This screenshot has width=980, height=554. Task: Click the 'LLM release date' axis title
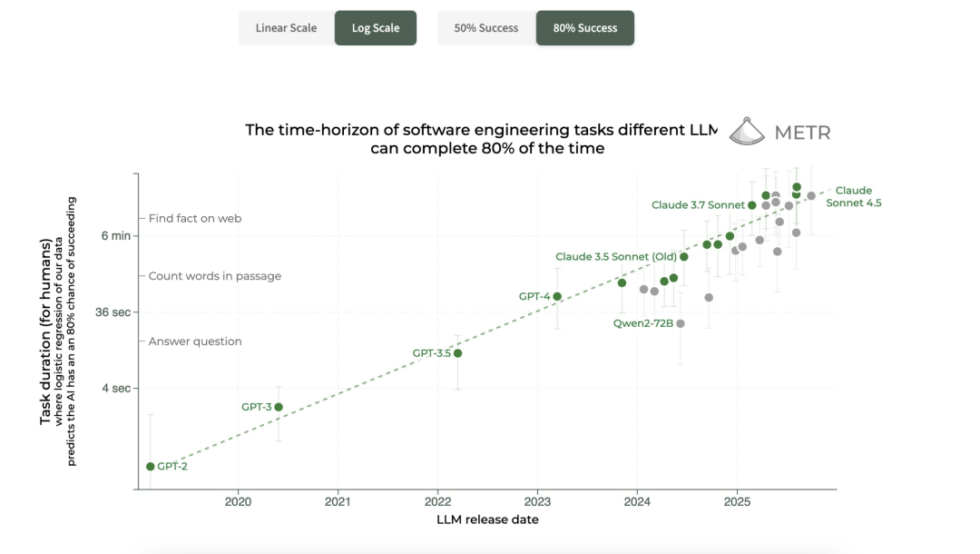pyautogui.click(x=487, y=519)
